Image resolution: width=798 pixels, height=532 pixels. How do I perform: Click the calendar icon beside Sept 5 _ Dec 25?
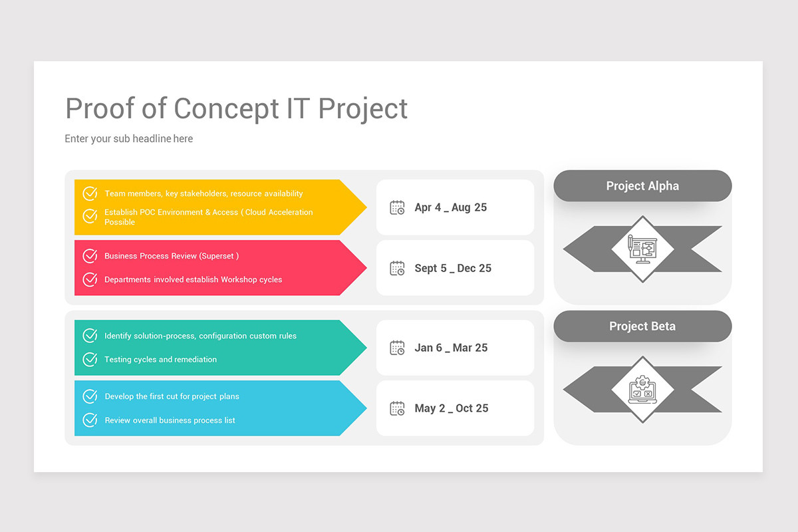(x=397, y=268)
